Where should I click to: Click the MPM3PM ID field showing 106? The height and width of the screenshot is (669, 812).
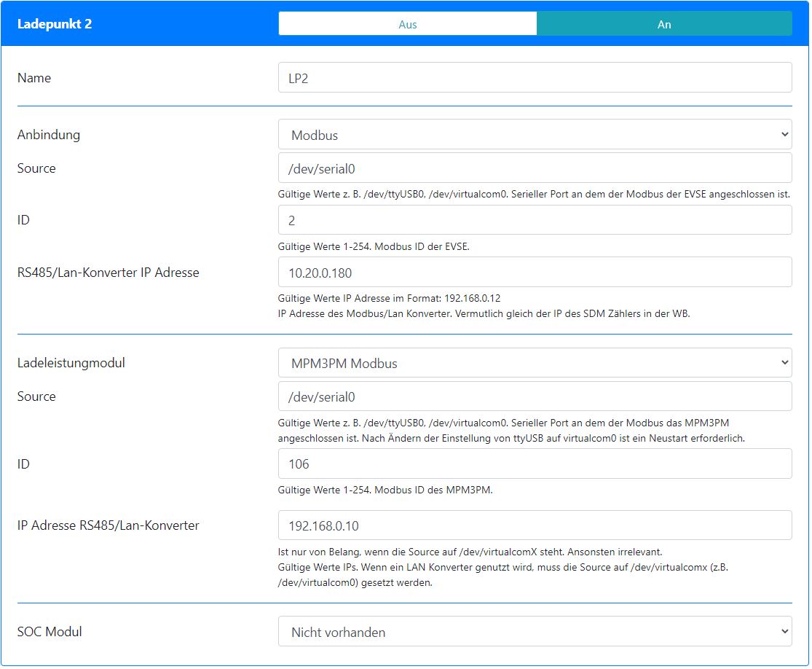tap(535, 464)
